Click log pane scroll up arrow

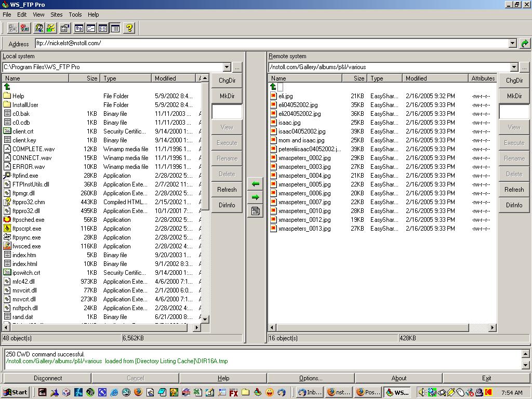[x=526, y=354]
